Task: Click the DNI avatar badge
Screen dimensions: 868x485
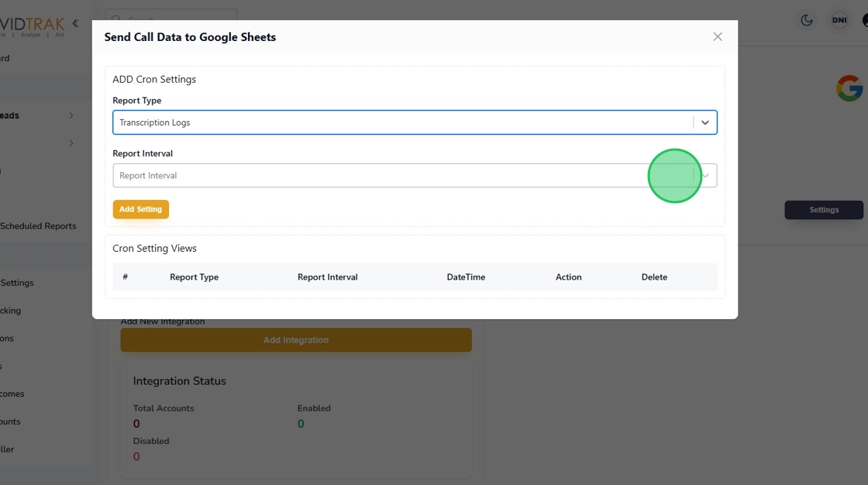Action: (x=839, y=21)
